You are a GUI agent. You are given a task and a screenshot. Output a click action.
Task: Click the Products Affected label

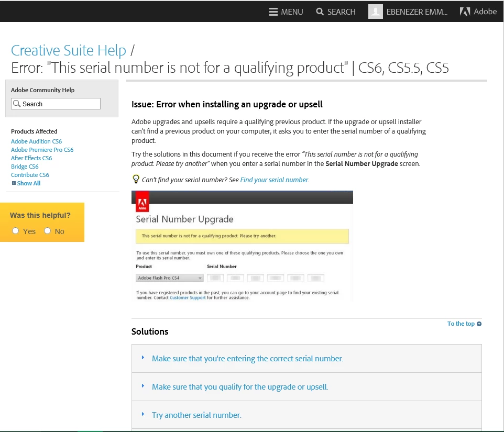point(34,131)
